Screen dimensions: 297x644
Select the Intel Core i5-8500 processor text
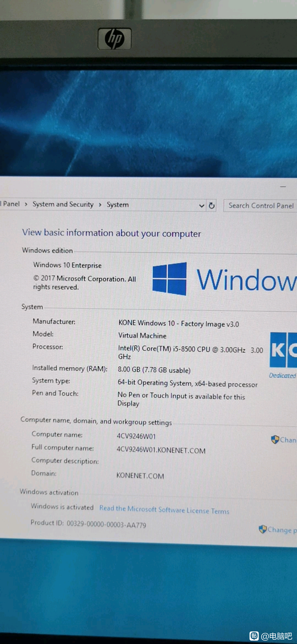[x=191, y=353]
